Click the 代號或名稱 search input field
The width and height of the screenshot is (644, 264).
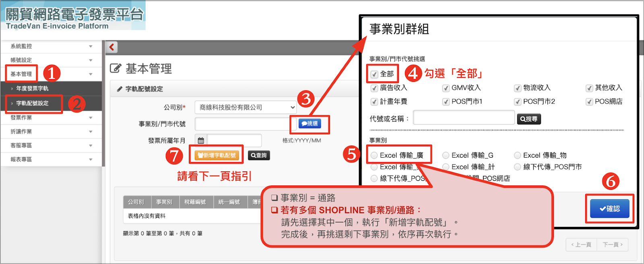[x=464, y=118]
